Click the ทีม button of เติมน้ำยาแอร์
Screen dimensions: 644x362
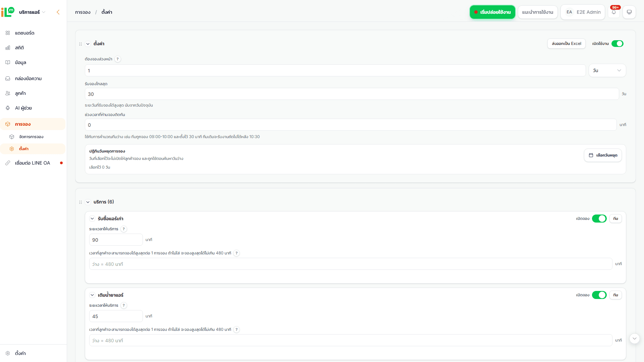point(615,295)
